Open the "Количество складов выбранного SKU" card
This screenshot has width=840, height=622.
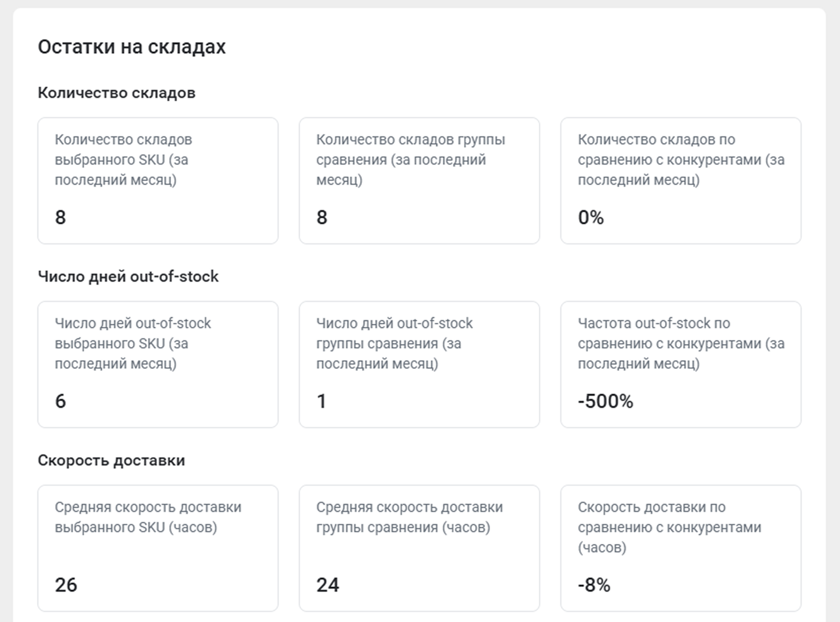coord(157,180)
